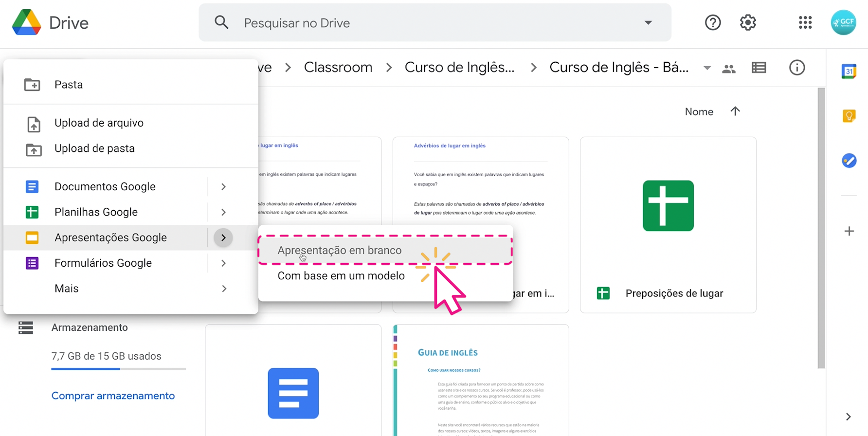Image resolution: width=868 pixels, height=436 pixels.
Task: Expand the search options dropdown arrow
Action: click(648, 22)
